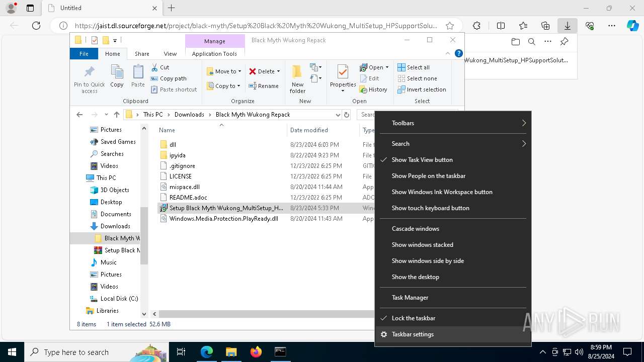
Task: Open Taskbar settings
Action: [453, 334]
